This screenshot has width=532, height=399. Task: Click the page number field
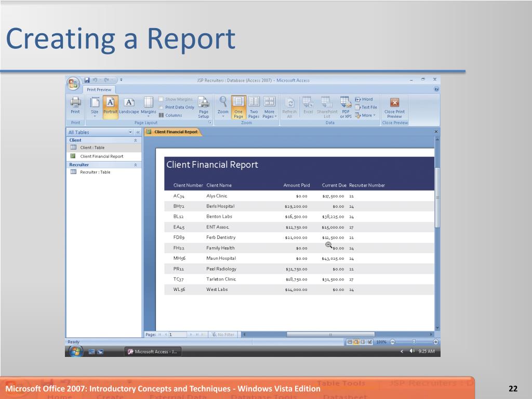(x=178, y=335)
